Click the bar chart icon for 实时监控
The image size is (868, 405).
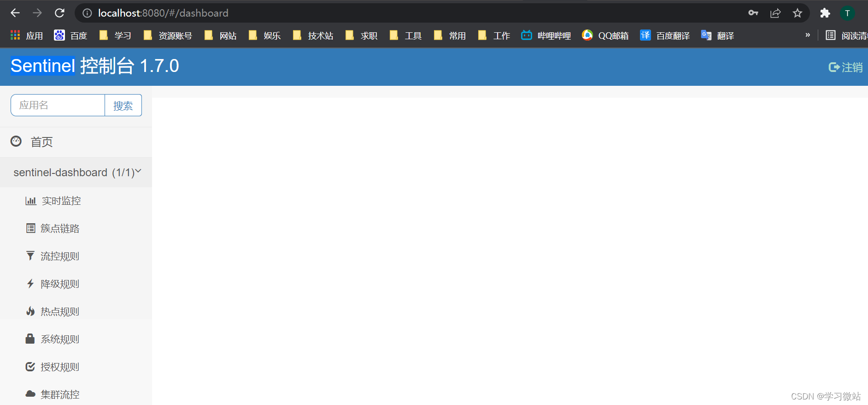tap(31, 201)
